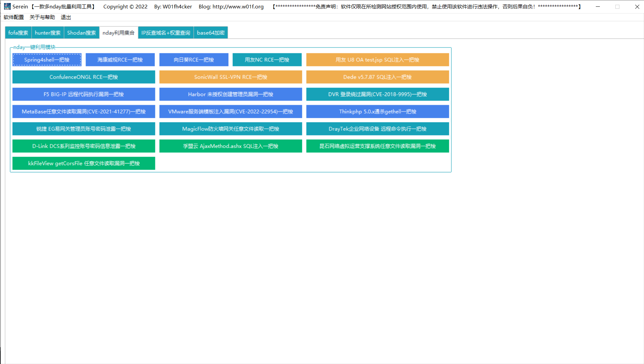Image resolution: width=644 pixels, height=364 pixels.
Task: Open DVR 登录绕过漏洞 CVE-2018-9995 module
Action: click(x=378, y=94)
